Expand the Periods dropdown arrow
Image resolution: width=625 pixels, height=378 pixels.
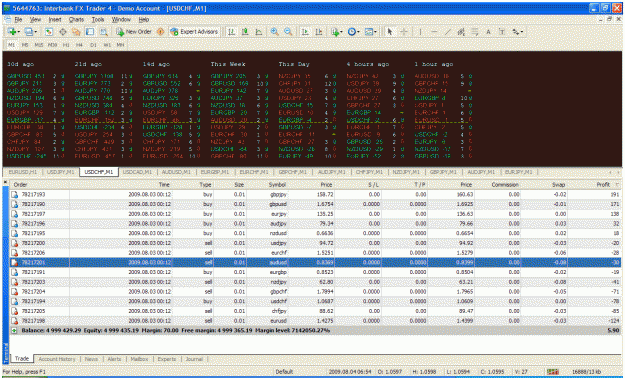359,32
